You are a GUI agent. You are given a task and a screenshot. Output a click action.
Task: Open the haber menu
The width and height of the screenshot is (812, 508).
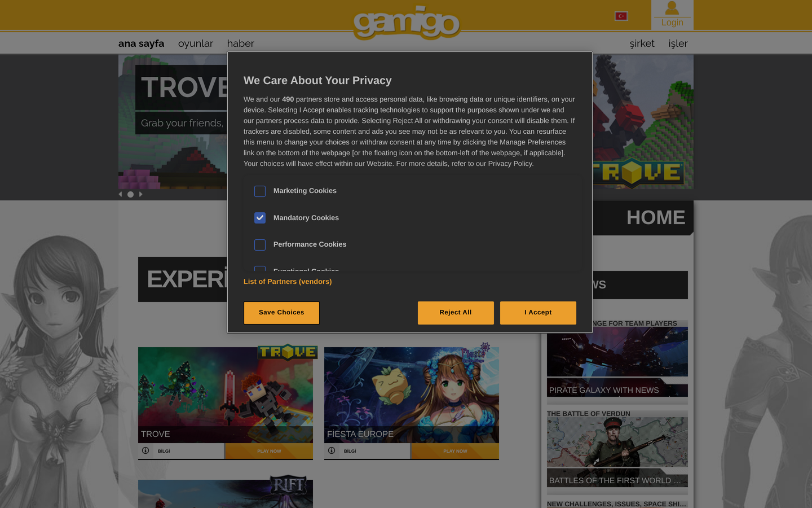[241, 43]
